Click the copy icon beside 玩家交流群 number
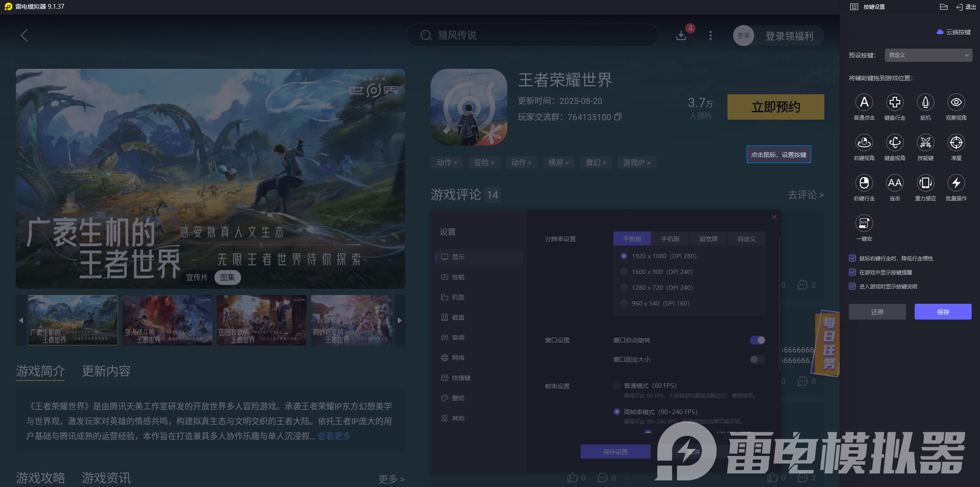Viewport: 980px width, 487px height. [618, 117]
